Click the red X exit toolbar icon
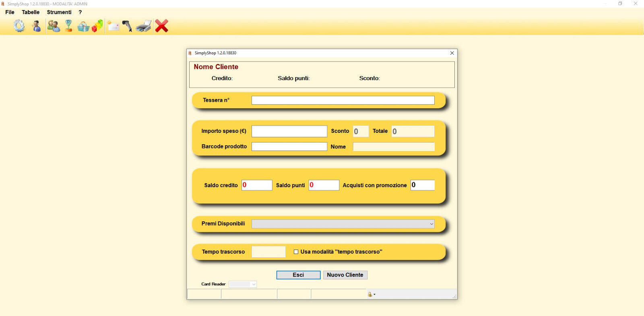This screenshot has width=644, height=316. click(162, 26)
